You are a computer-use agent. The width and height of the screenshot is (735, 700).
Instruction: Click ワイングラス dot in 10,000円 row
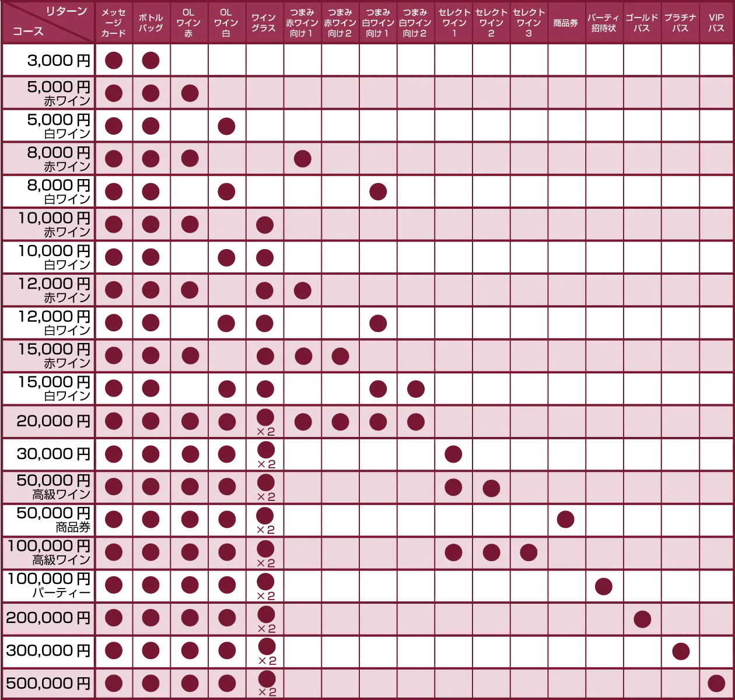[265, 225]
